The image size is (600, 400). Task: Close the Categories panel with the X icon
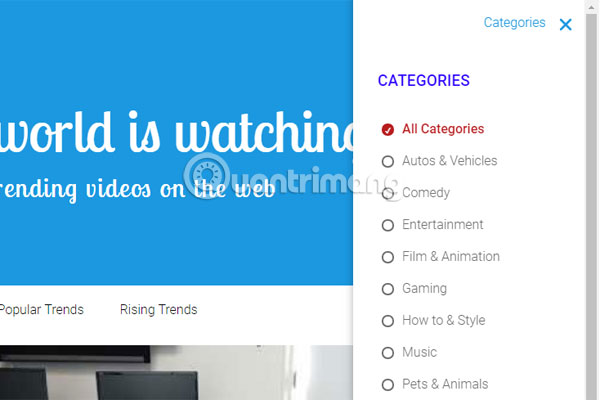[565, 24]
